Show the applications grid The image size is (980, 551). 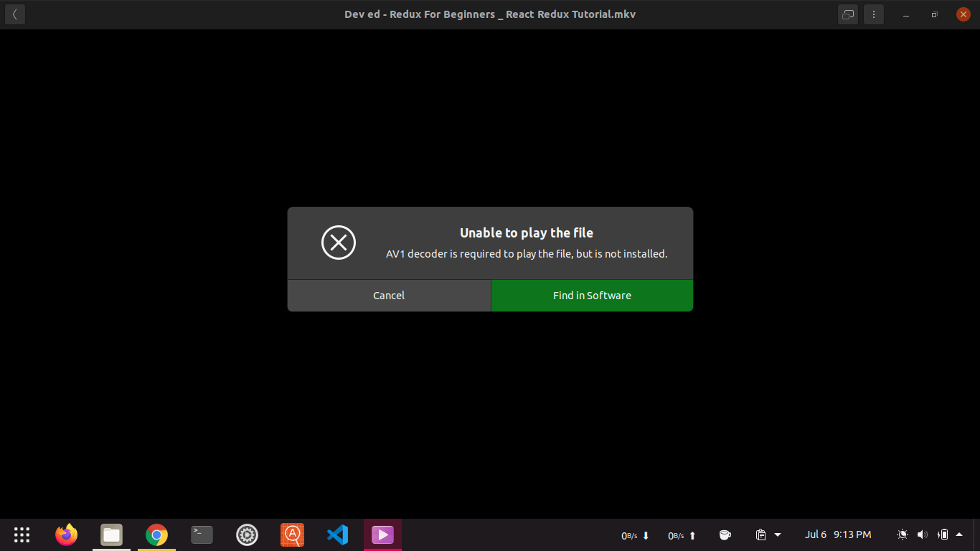(x=22, y=534)
